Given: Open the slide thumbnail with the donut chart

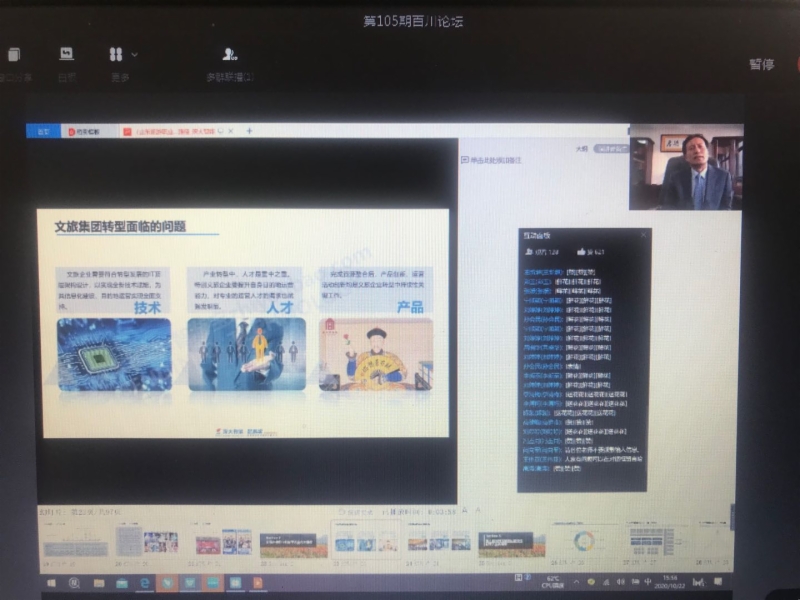Looking at the screenshot, I should tap(583, 542).
